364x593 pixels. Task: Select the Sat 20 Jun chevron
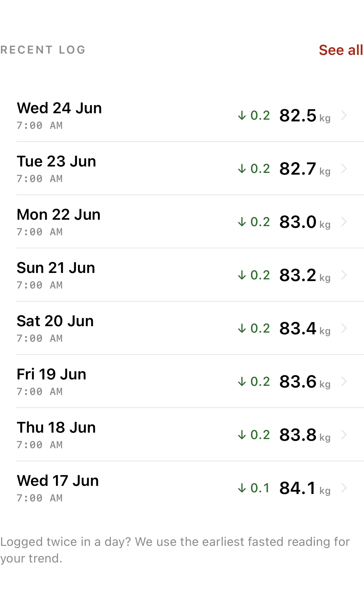344,328
